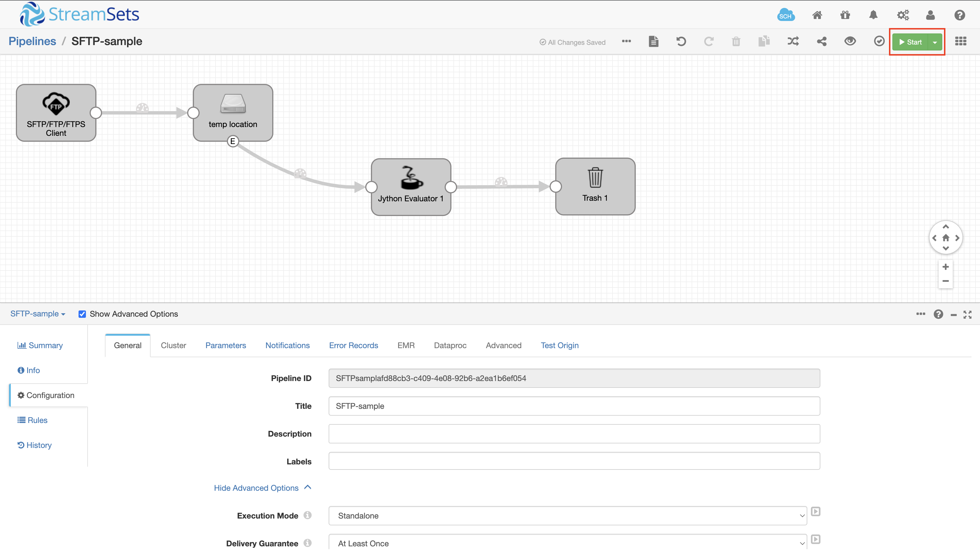The width and height of the screenshot is (980, 550).
Task: Click the document notes icon in toolbar
Action: pyautogui.click(x=654, y=41)
